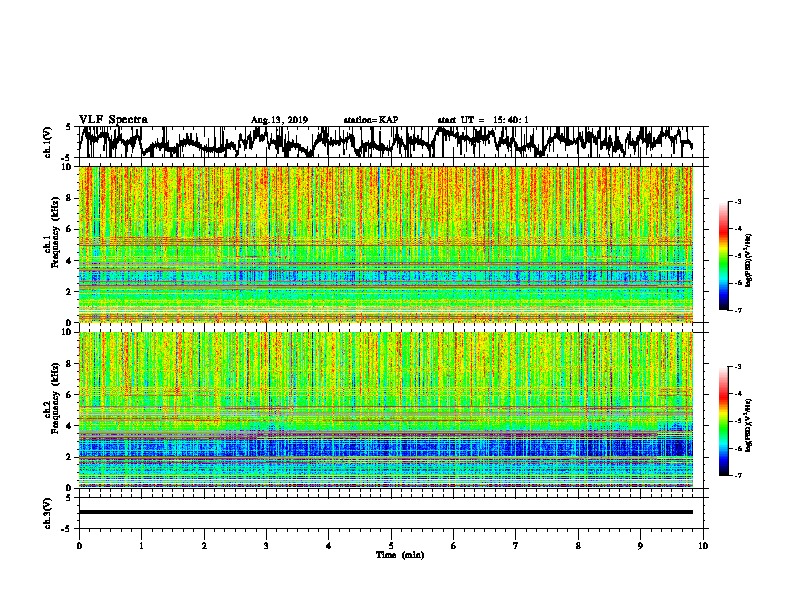
Task: Click the ch.2 color bar log(PSD) unit label
Action: (x=749, y=425)
